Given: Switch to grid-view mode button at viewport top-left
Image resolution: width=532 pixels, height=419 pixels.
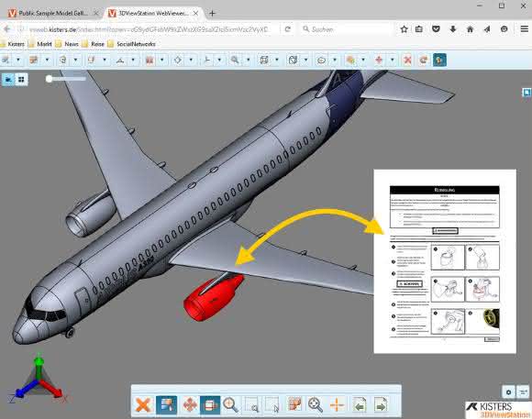Looking at the screenshot, I should coord(21,80).
